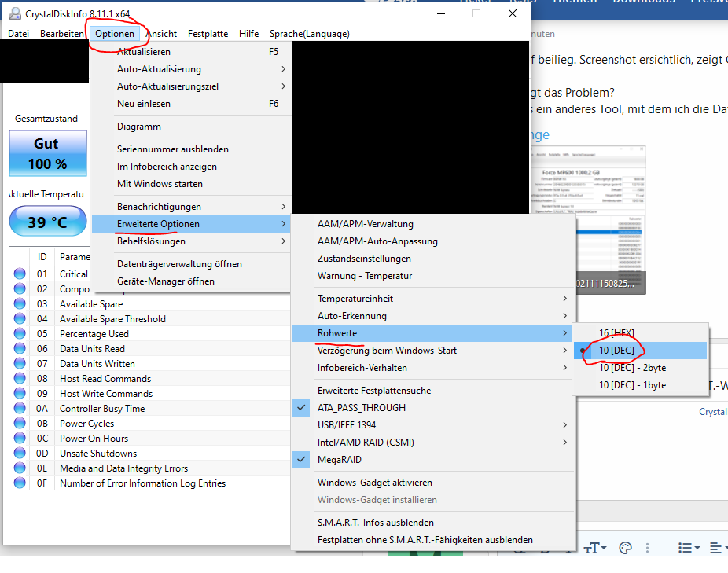This screenshot has height=573, width=728.
Task: Click blue status circle for attribute 01
Action: (20, 274)
